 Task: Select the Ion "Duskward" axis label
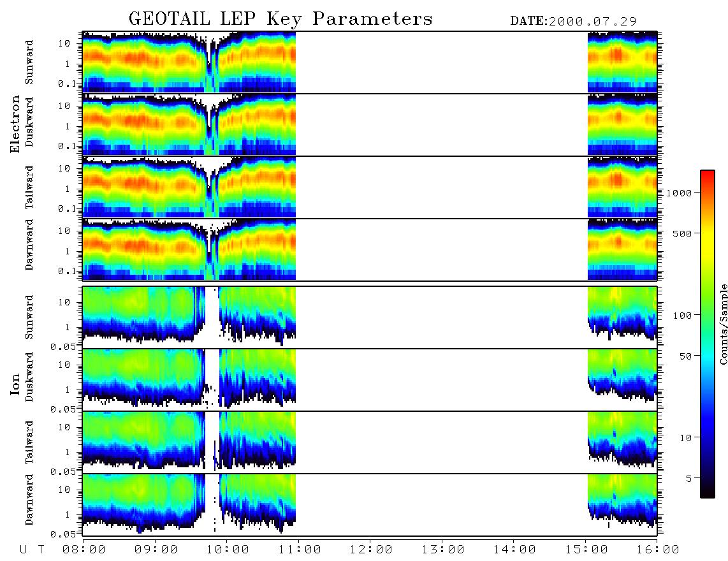29,377
